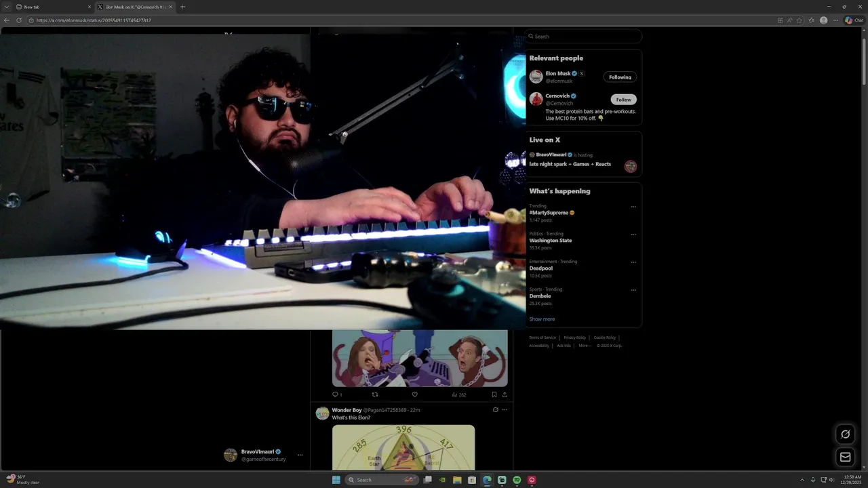
Task: Reload the page with the refresh icon
Action: 19,20
